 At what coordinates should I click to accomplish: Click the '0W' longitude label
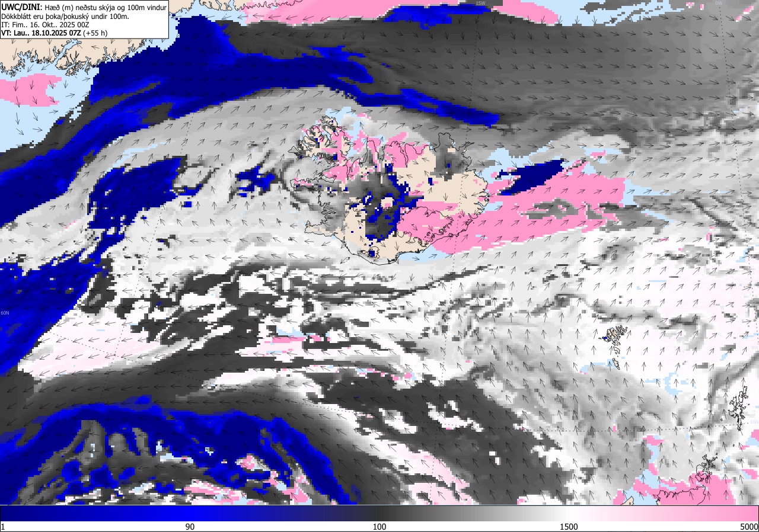point(719,3)
